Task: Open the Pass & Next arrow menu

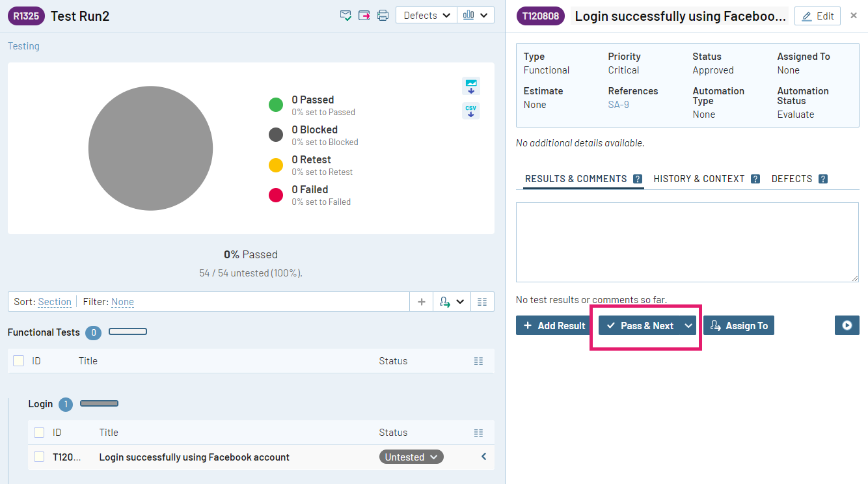Action: pyautogui.click(x=688, y=325)
